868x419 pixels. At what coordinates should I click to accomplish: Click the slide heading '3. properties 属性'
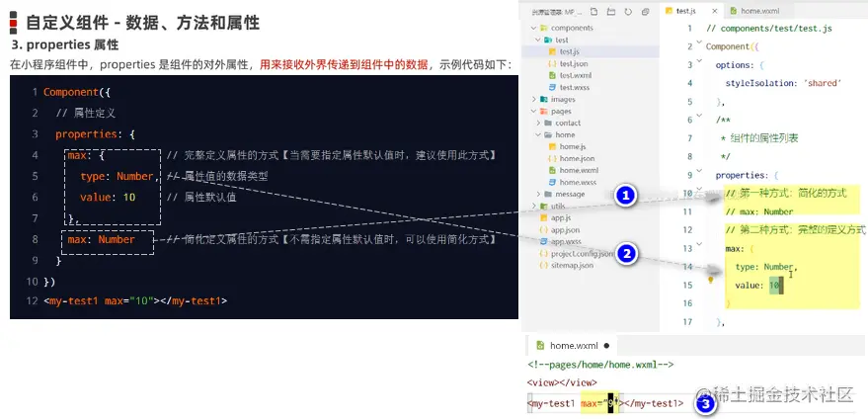point(64,44)
